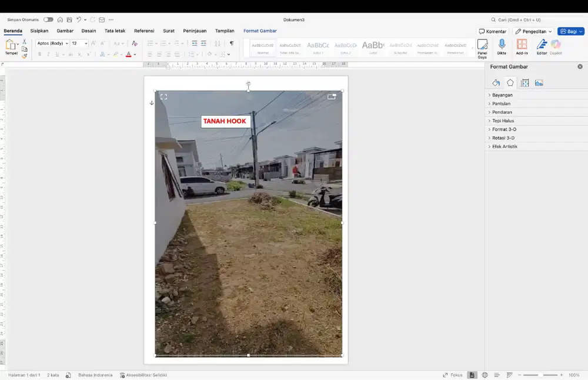Toggle the Simpan Otomatis switch
588x380 pixels.
click(48, 19)
